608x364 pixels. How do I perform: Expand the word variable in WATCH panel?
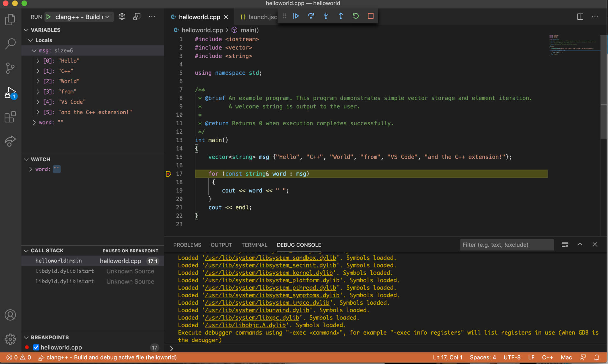(31, 169)
